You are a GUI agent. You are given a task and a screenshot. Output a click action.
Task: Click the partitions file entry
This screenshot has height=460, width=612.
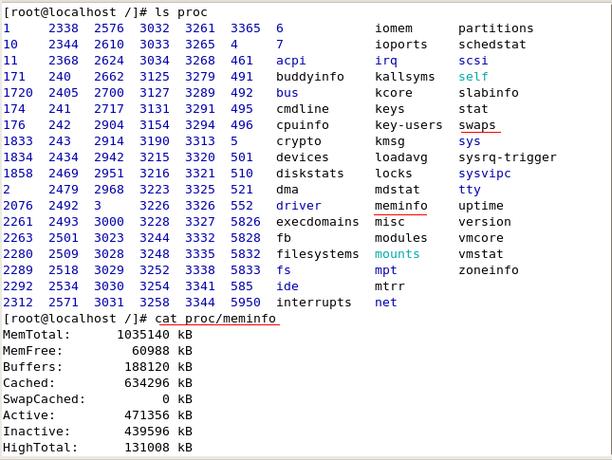[495, 29]
